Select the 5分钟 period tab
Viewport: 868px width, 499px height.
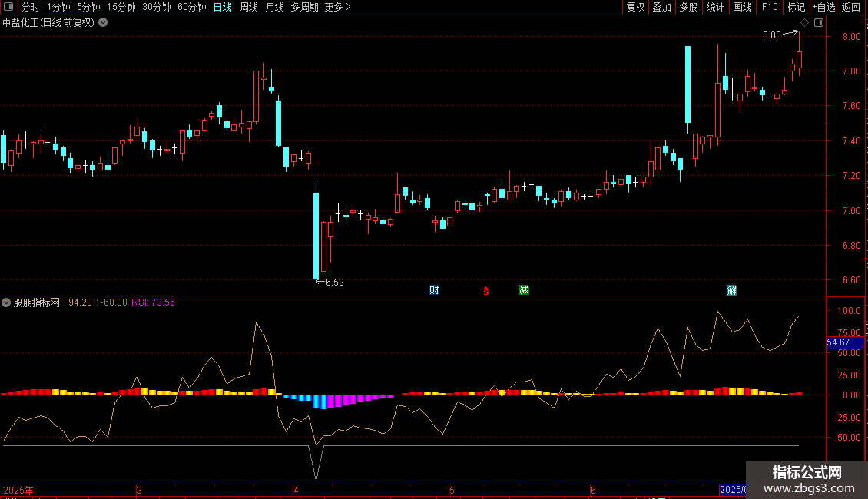click(88, 7)
